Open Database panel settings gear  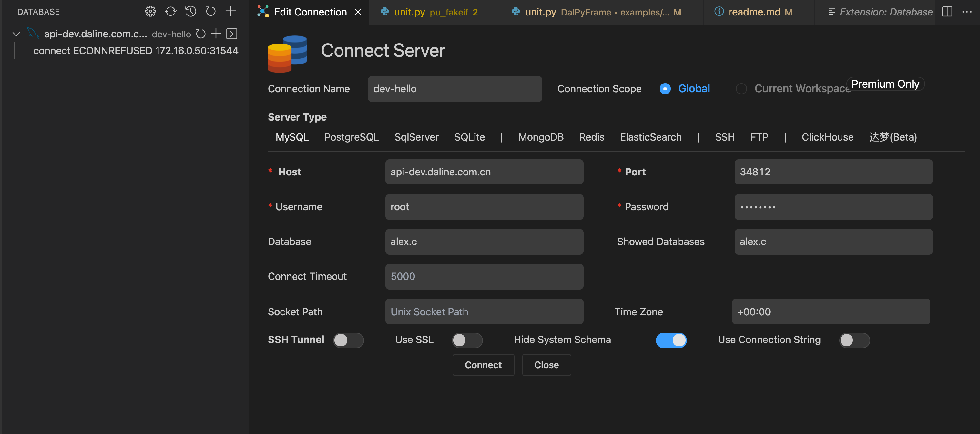150,11
